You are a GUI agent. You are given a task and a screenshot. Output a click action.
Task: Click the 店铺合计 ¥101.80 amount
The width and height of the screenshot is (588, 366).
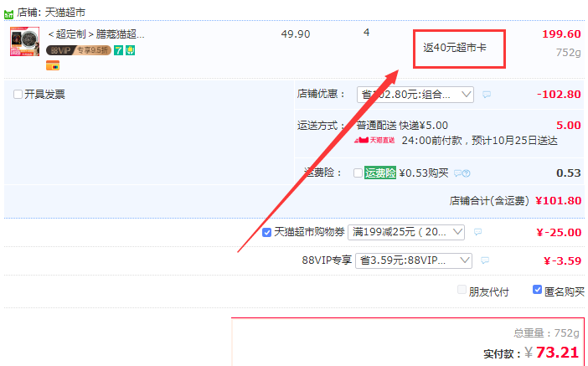tap(559, 201)
